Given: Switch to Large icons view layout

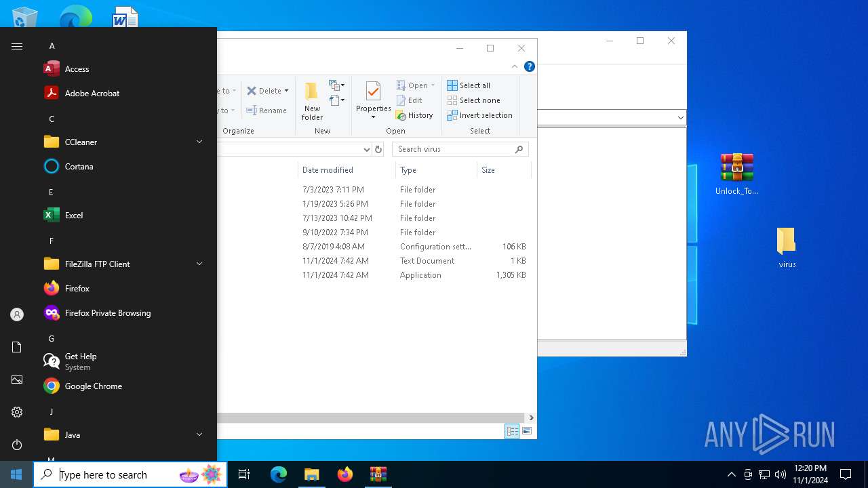Looking at the screenshot, I should [526, 431].
